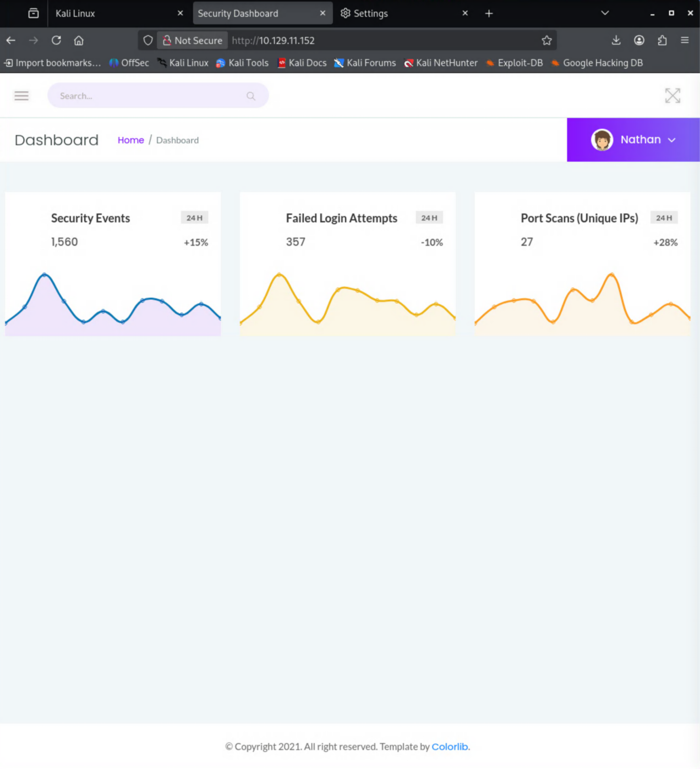700x769 pixels.
Task: Click the yellow Failed Login Attempts chart
Action: pos(347,304)
